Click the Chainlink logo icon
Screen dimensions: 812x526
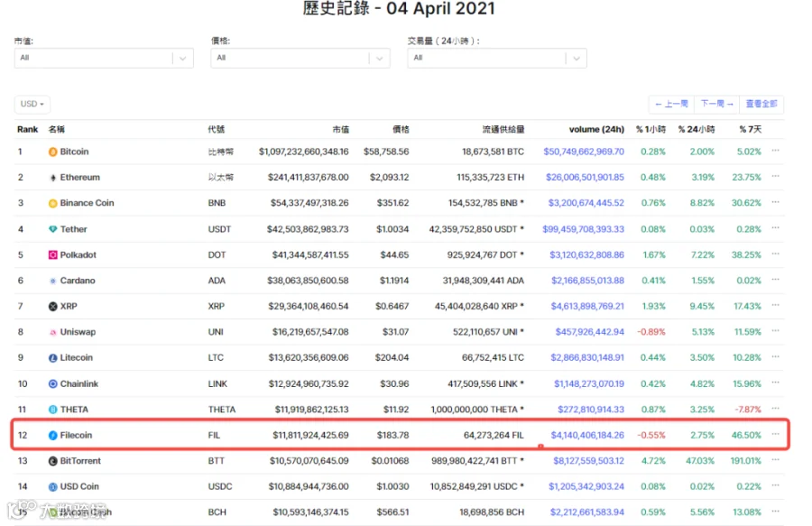(x=53, y=383)
